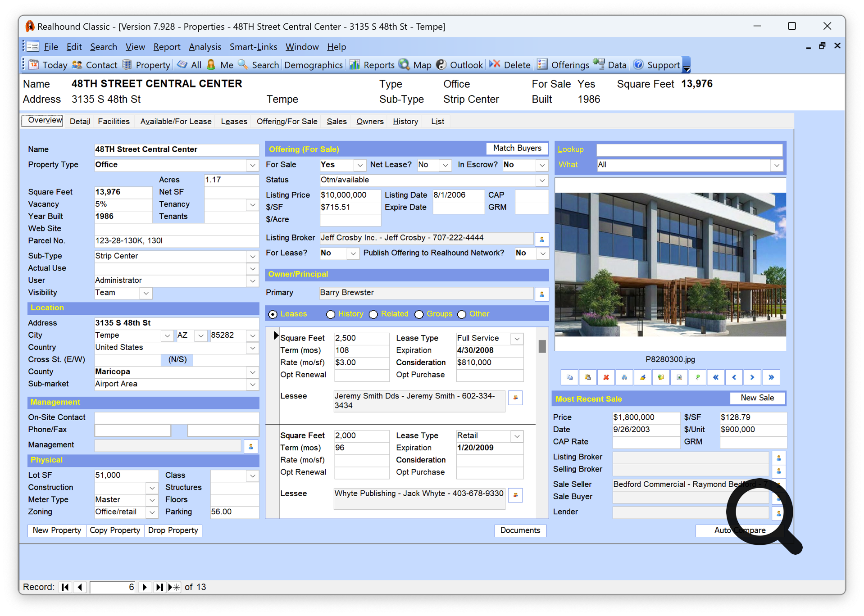Screen dimensions: 864x616
Task: Click the New Property button
Action: point(57,530)
